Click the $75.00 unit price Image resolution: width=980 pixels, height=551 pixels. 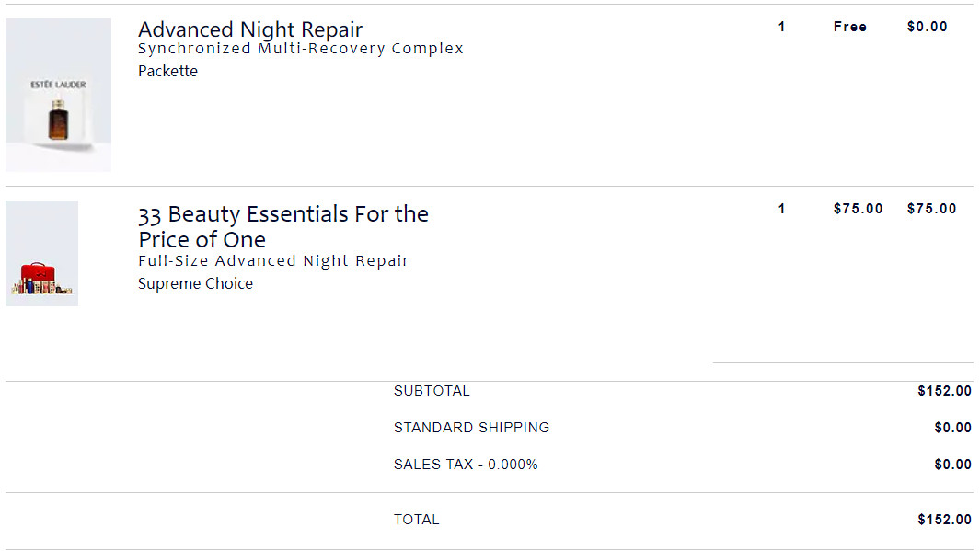859,209
